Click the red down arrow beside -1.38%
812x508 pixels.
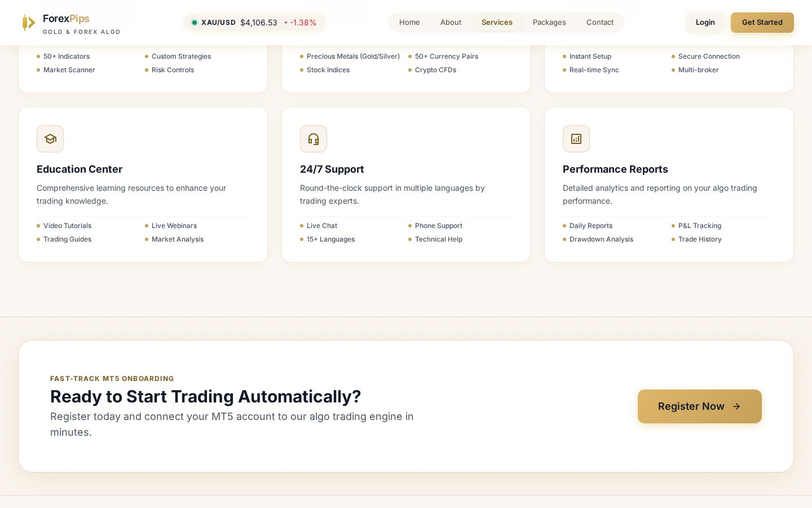[x=286, y=23]
